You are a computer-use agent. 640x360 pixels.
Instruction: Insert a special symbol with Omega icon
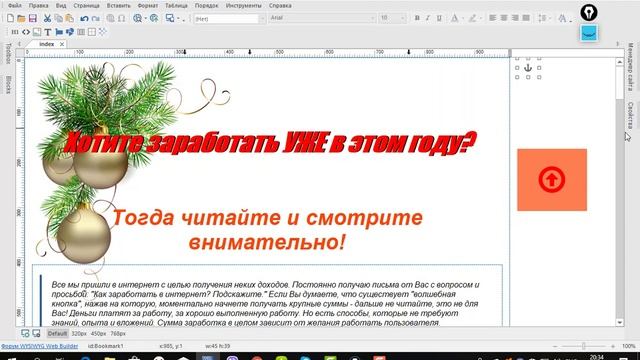pyautogui.click(x=122, y=18)
